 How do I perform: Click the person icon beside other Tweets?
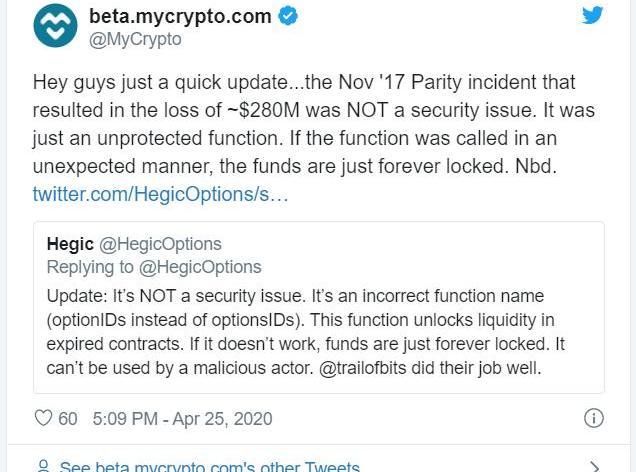(43, 466)
